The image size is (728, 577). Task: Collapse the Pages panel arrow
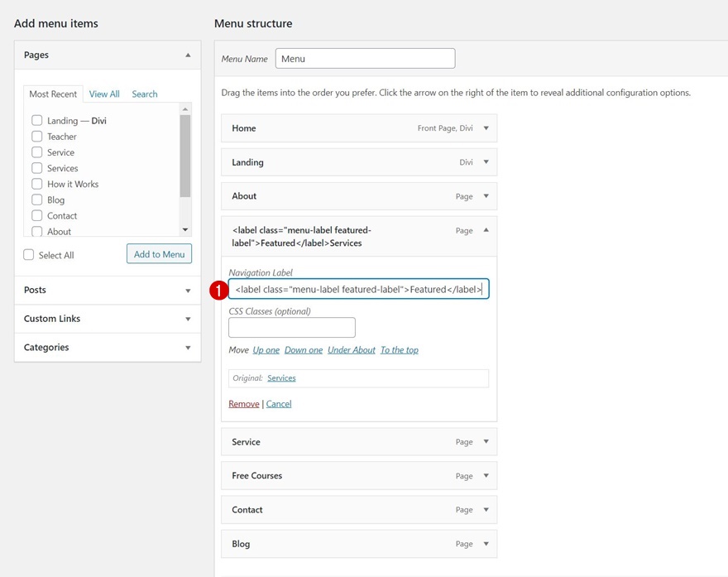188,55
